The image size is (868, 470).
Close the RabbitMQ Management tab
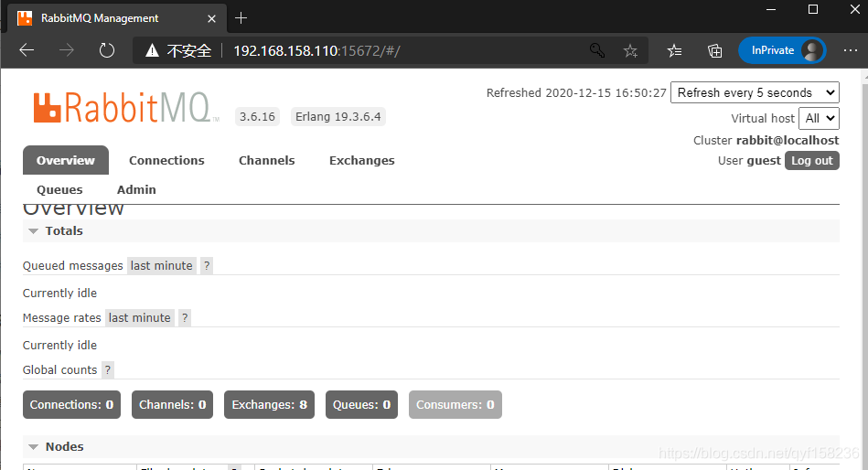click(x=211, y=19)
